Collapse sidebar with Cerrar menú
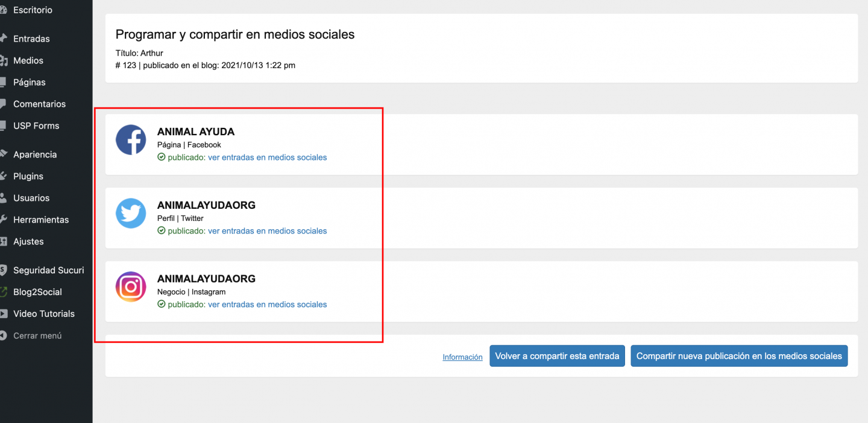 click(x=37, y=336)
